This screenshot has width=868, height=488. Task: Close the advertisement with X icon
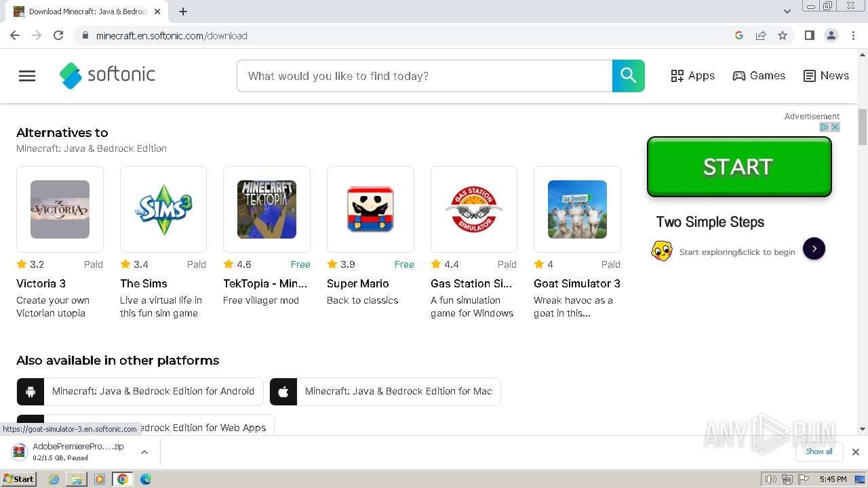coord(835,127)
